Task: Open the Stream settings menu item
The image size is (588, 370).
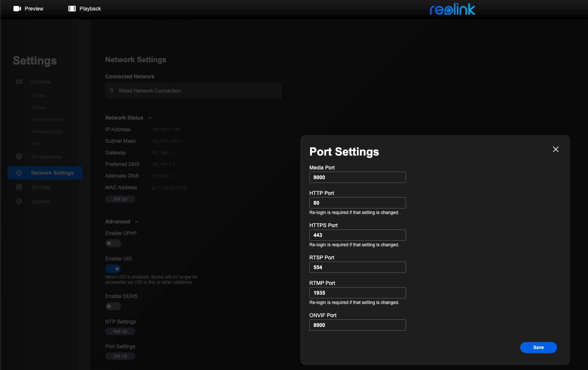Action: coord(39,108)
